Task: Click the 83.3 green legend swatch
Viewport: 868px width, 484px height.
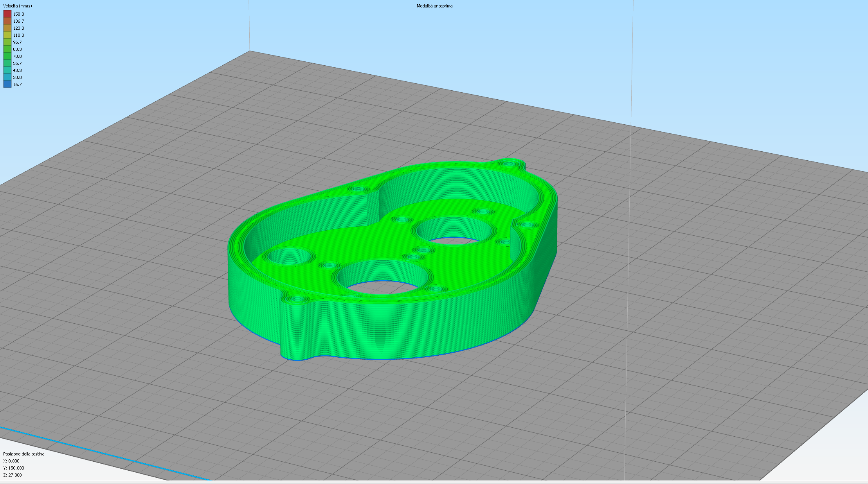Action: (x=7, y=49)
